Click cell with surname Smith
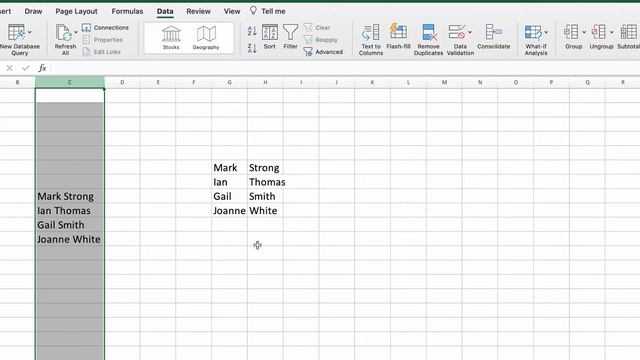The image size is (640, 360). coord(265,196)
